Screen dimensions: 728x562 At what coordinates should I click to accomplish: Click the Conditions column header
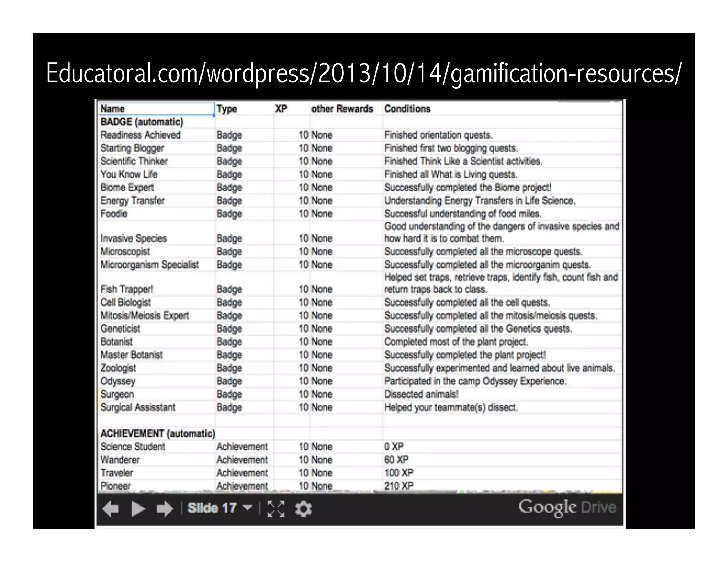[x=407, y=109]
